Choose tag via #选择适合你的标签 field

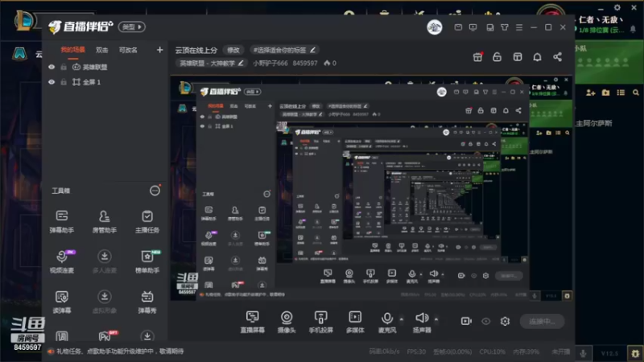(284, 50)
